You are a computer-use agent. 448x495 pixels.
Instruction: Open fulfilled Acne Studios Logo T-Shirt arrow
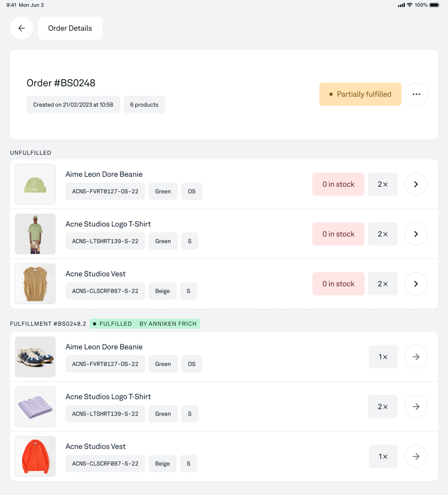[x=416, y=407]
